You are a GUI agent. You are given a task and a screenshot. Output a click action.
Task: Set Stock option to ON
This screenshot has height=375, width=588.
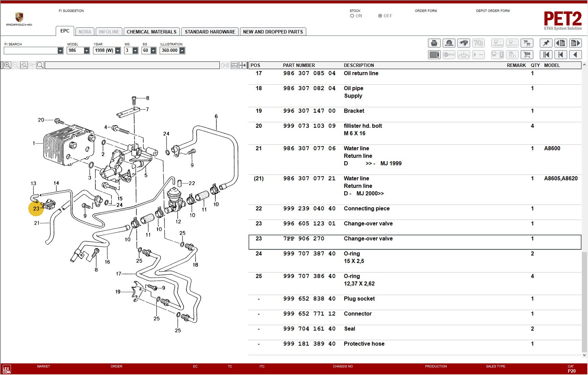[x=352, y=16]
